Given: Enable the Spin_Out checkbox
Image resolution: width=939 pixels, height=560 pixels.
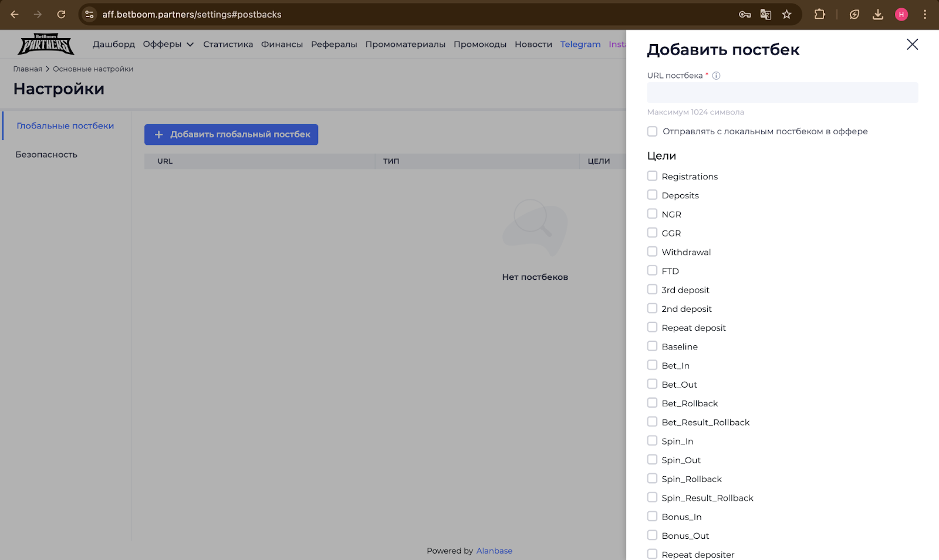Looking at the screenshot, I should [x=652, y=460].
